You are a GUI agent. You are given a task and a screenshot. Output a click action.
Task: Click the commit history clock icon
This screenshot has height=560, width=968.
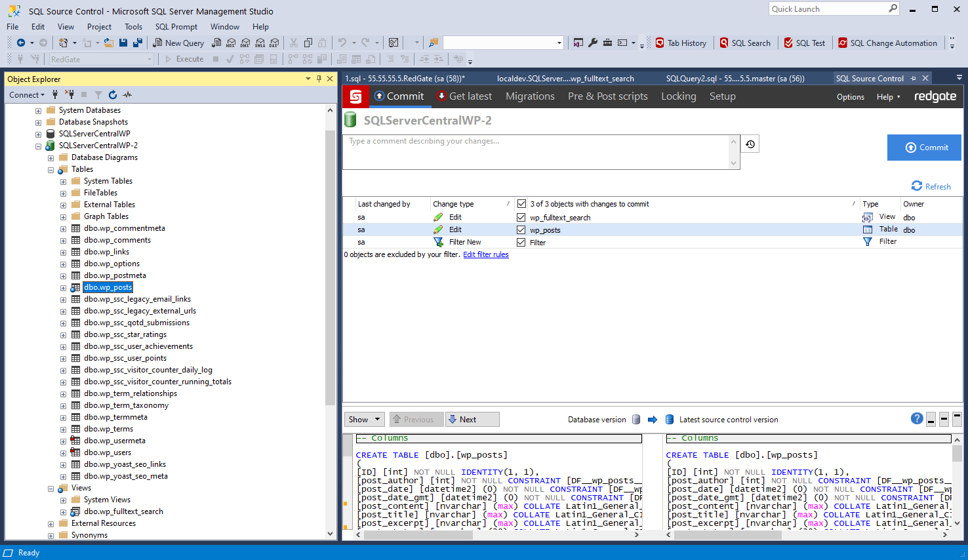click(x=750, y=144)
